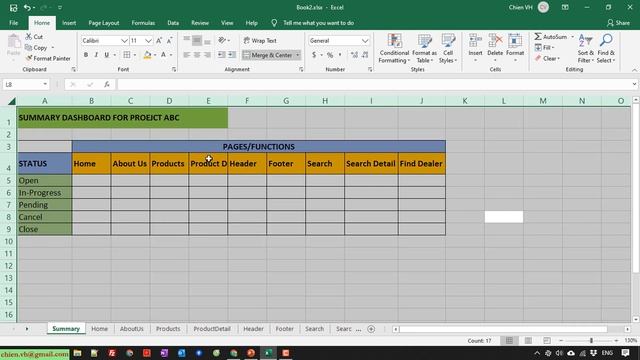Apply accounting dollar number format
Screen dimensions: 640x360
314,55
